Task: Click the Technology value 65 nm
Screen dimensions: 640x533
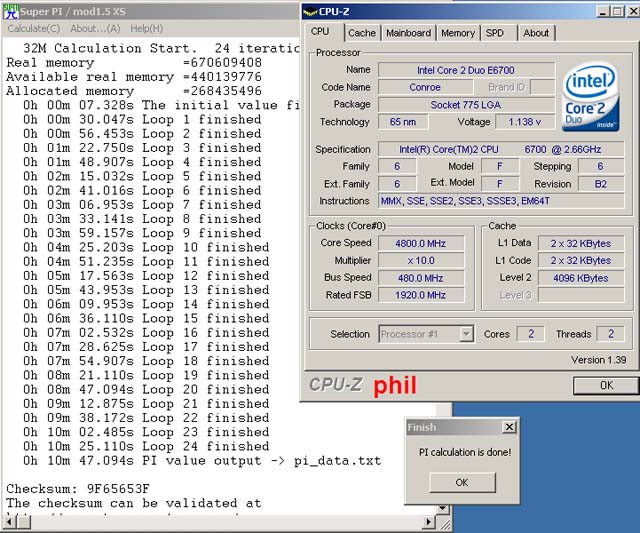Action: tap(403, 122)
